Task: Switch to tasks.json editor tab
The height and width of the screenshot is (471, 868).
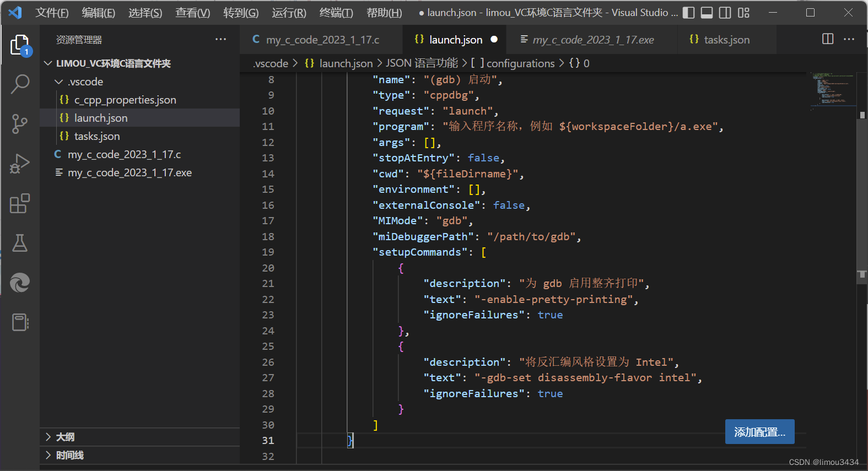Action: click(726, 40)
